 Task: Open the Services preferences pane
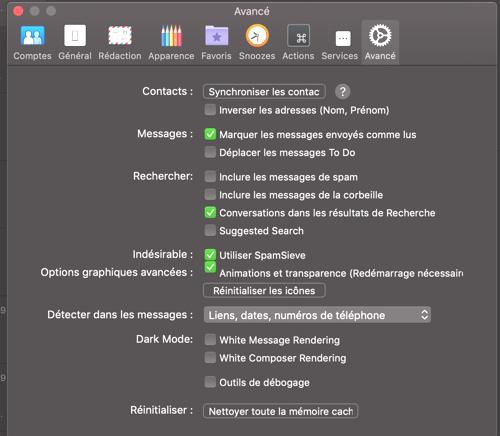[340, 43]
